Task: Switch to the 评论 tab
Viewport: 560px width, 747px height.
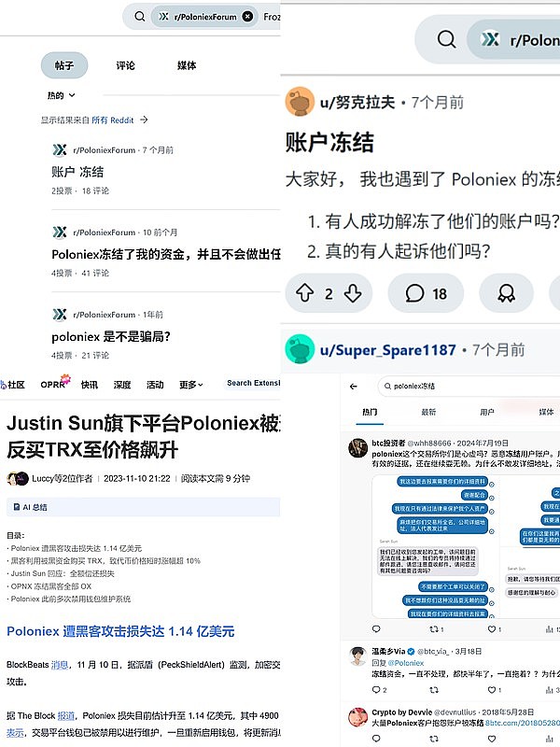Action: (x=125, y=65)
